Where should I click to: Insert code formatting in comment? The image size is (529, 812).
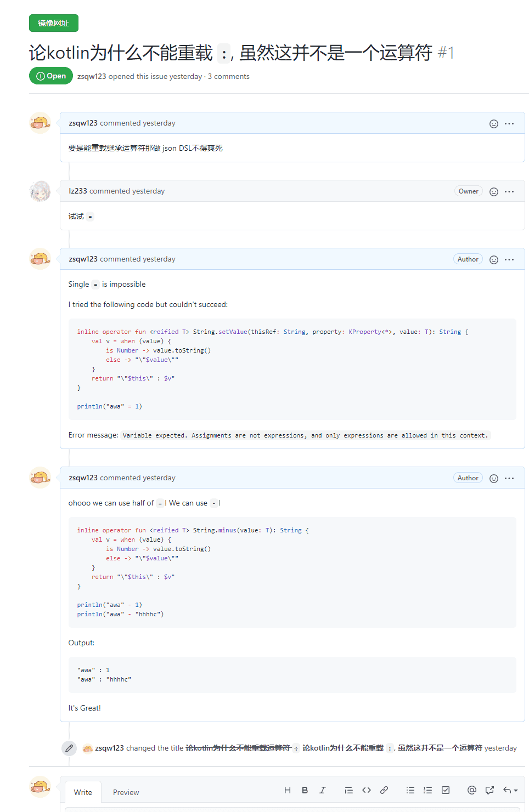point(367,790)
